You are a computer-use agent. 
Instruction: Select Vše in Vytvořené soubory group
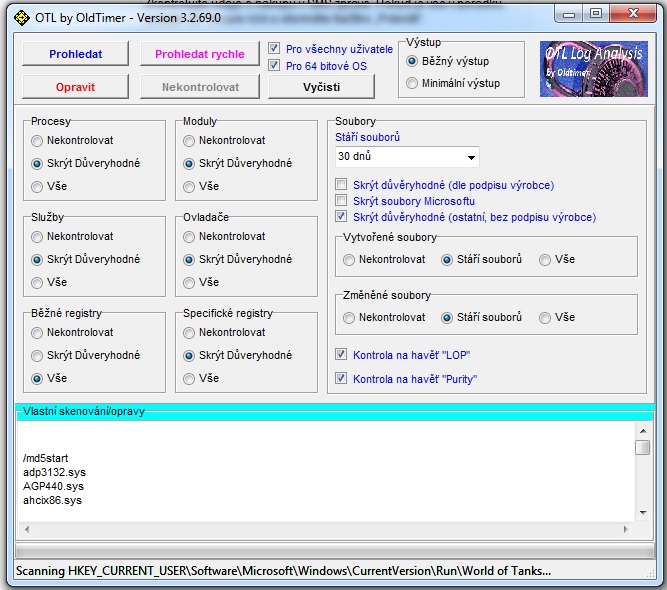[545, 260]
